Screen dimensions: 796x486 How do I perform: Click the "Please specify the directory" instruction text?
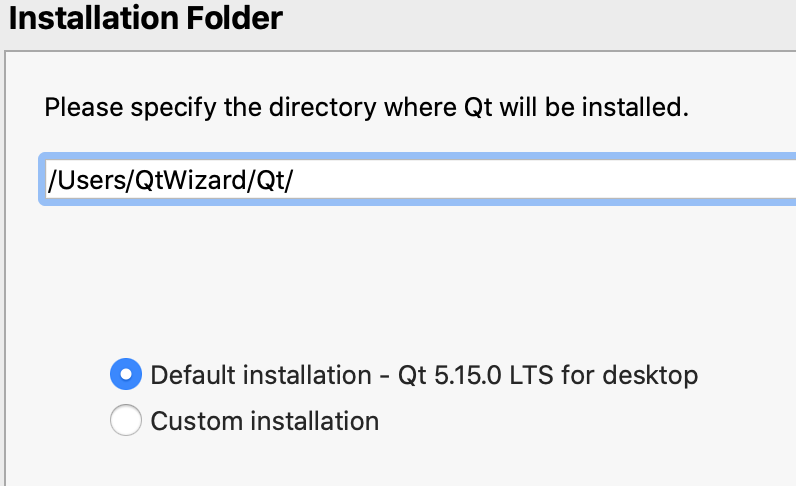[366, 106]
